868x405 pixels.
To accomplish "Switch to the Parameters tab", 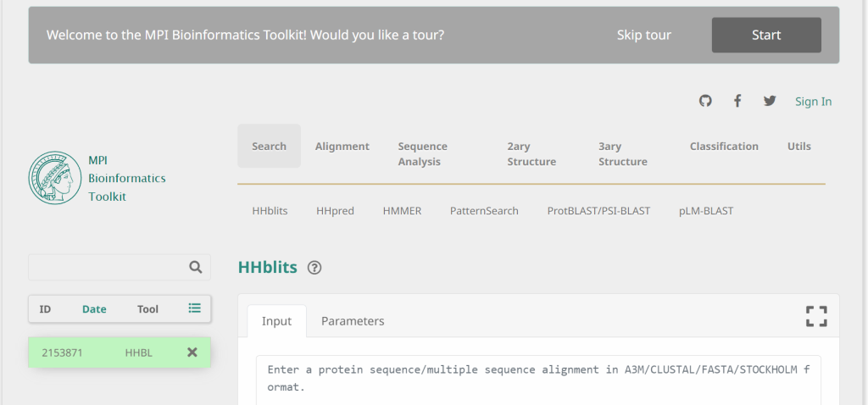I will pos(353,321).
